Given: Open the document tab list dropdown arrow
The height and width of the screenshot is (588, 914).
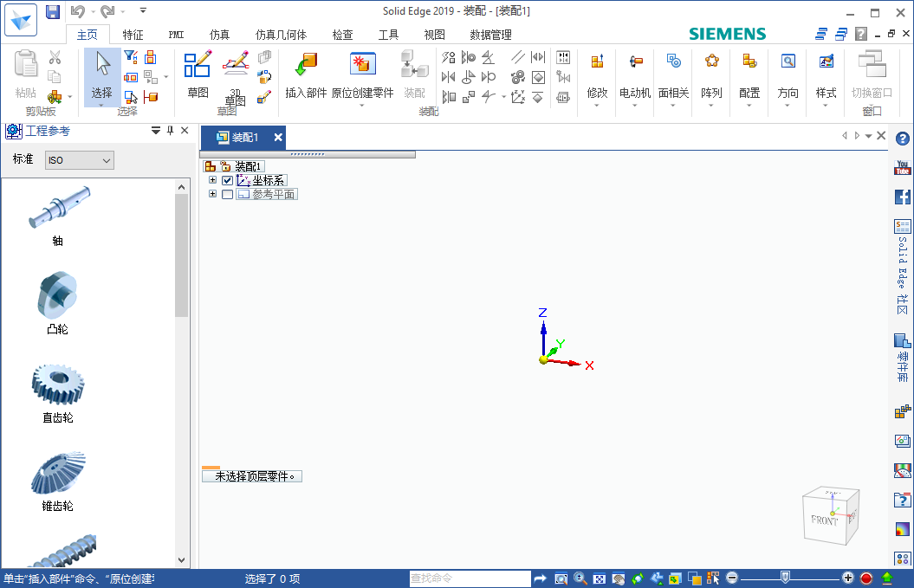Looking at the screenshot, I should [869, 136].
